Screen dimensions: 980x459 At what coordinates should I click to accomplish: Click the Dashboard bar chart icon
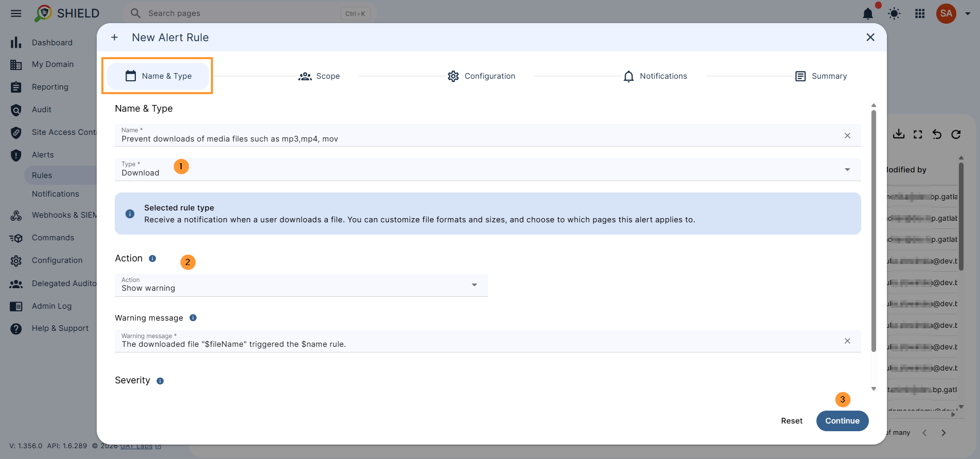(x=16, y=43)
